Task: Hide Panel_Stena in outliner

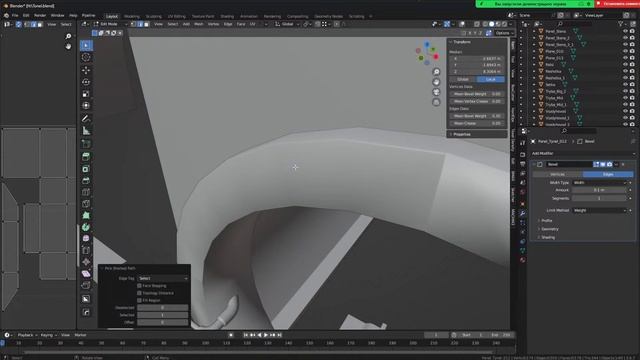Action: click(625, 31)
